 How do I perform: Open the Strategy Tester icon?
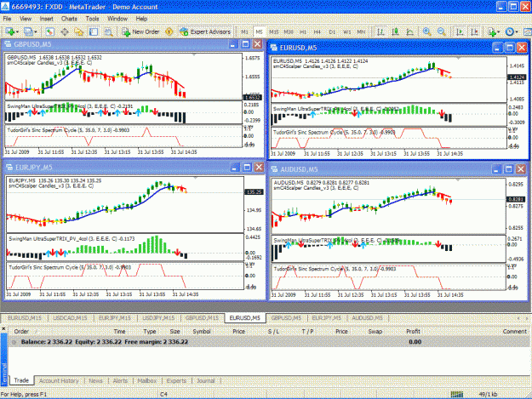click(x=109, y=31)
